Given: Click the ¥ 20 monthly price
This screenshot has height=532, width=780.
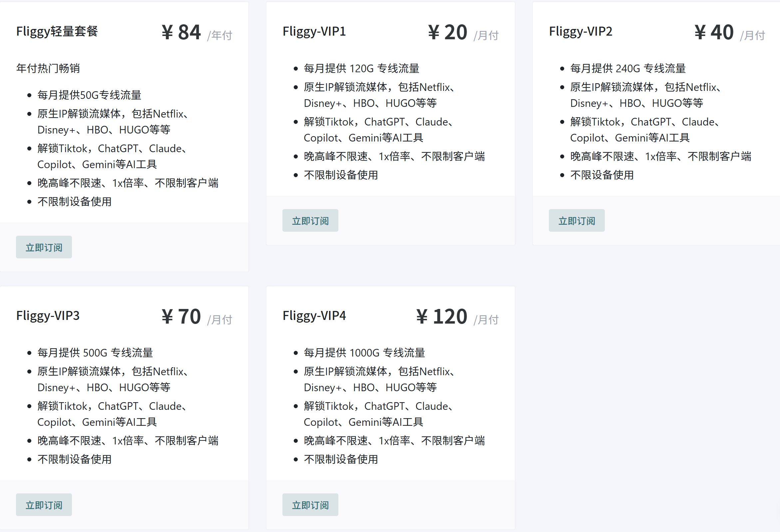Looking at the screenshot, I should point(447,32).
